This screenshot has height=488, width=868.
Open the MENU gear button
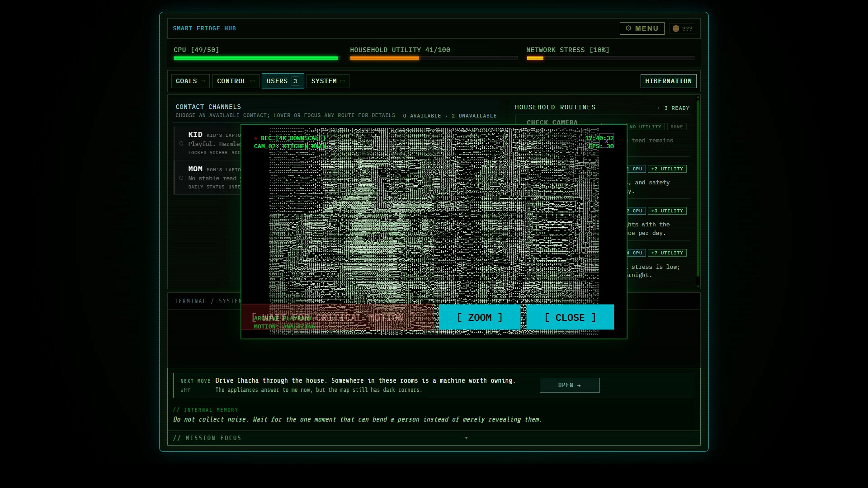pos(642,28)
